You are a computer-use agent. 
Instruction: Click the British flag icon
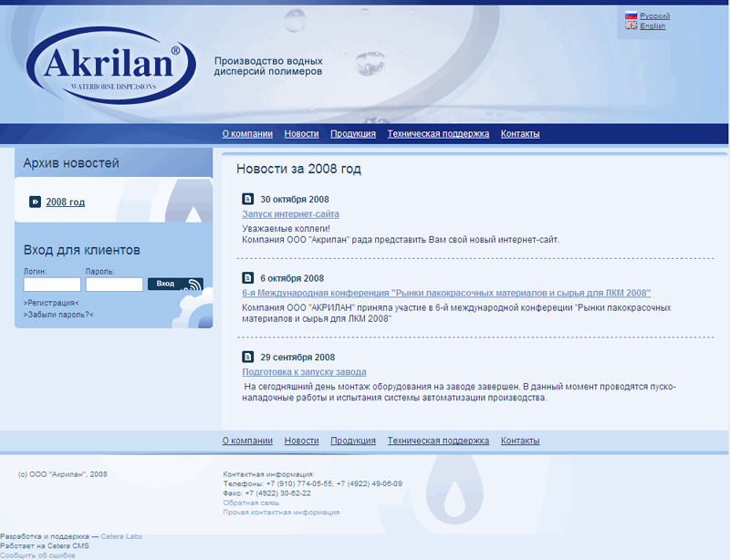pyautogui.click(x=631, y=26)
